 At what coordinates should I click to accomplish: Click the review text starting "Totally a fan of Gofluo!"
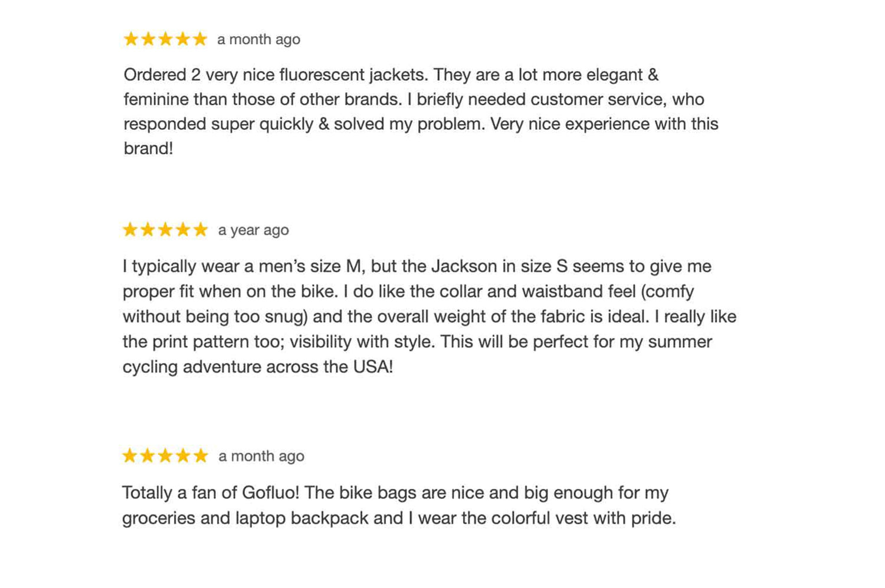click(398, 505)
